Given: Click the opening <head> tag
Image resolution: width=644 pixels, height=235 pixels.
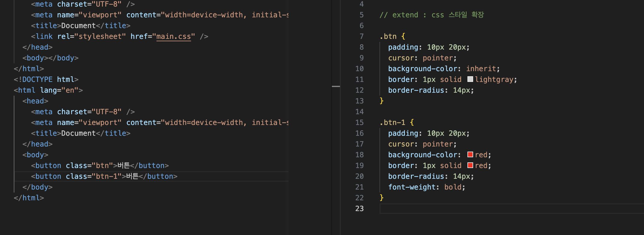Looking at the screenshot, I should point(35,101).
